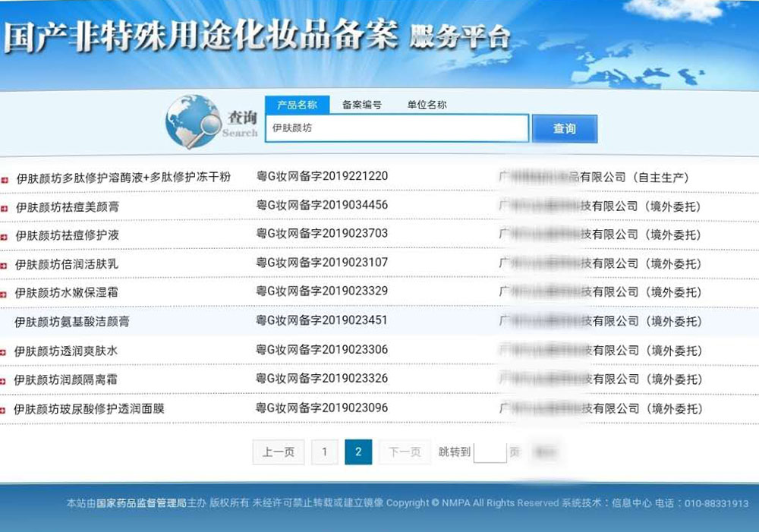Click the blue 查询 button
759x532 pixels.
[x=565, y=129]
